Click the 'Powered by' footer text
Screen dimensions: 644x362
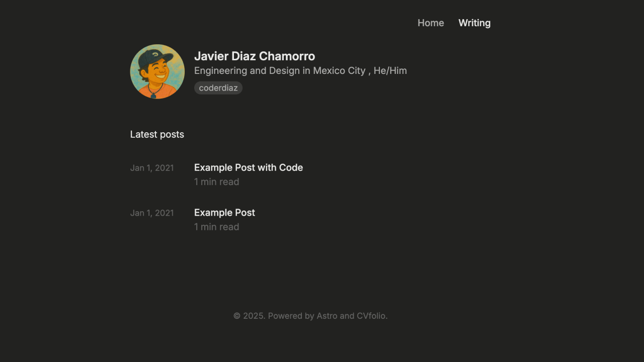point(291,316)
